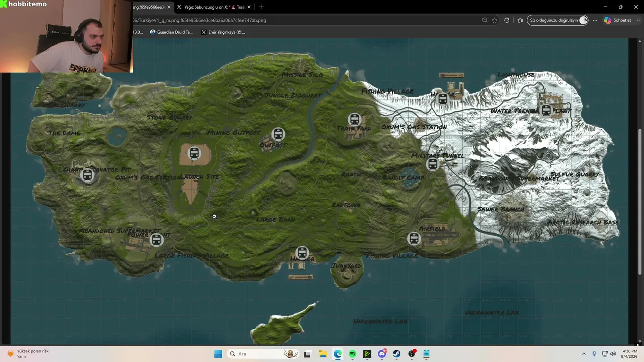Screen dimensions: 644x362
Task: Open the Emir Yalçınkaya bookmark
Action: pos(223,32)
